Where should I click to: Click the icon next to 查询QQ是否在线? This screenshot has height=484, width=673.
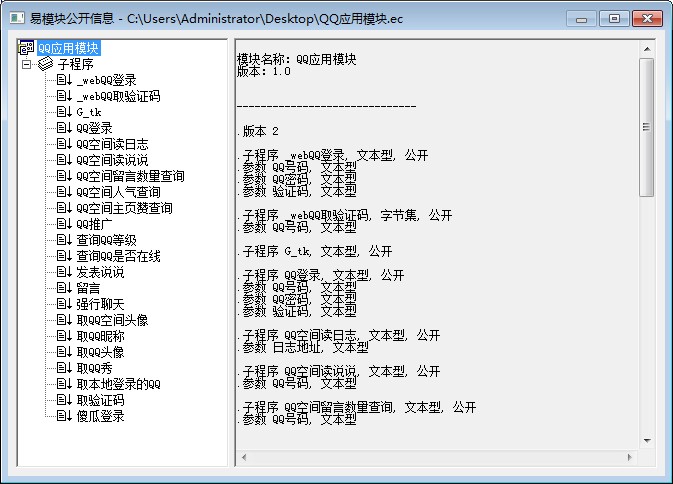pos(64,256)
